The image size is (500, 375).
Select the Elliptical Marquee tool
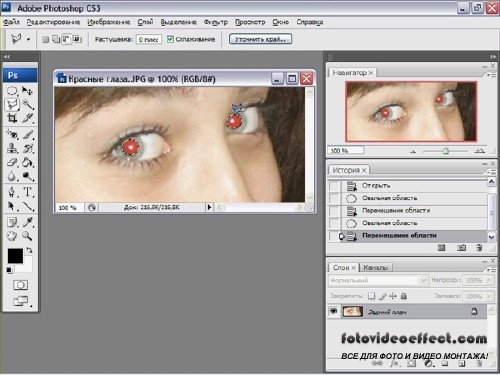tap(12, 91)
